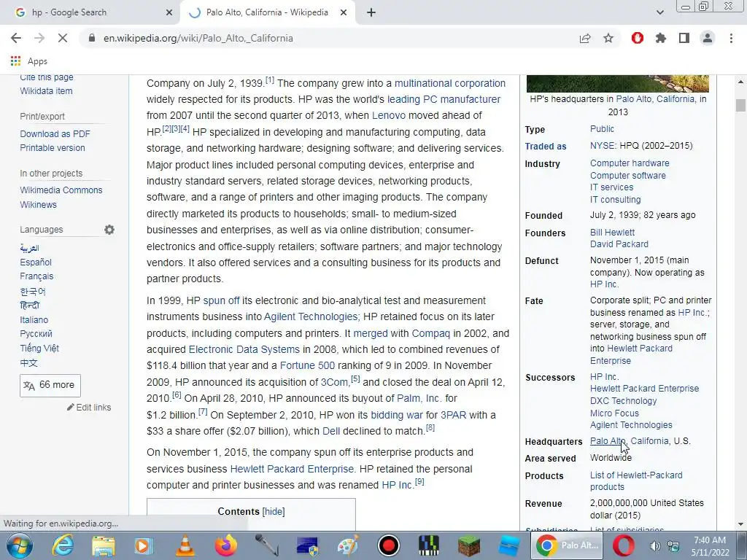
Task: Open David Packard in the infobox
Action: point(619,244)
